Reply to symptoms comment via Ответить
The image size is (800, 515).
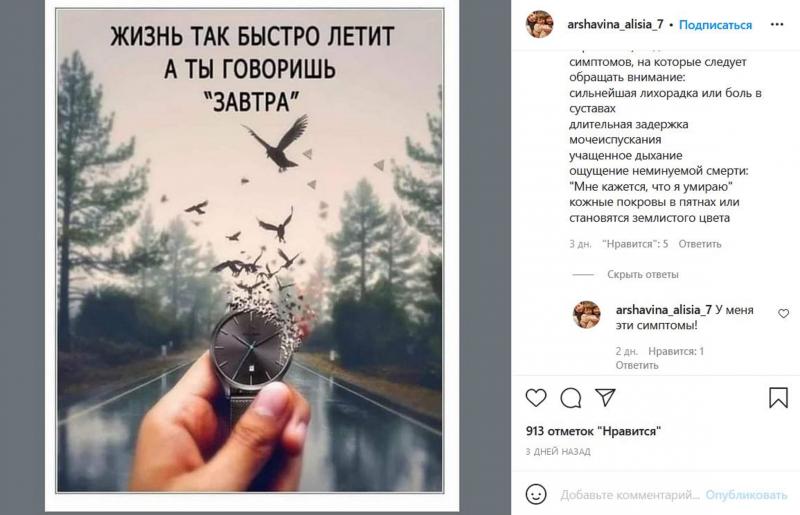click(x=699, y=244)
